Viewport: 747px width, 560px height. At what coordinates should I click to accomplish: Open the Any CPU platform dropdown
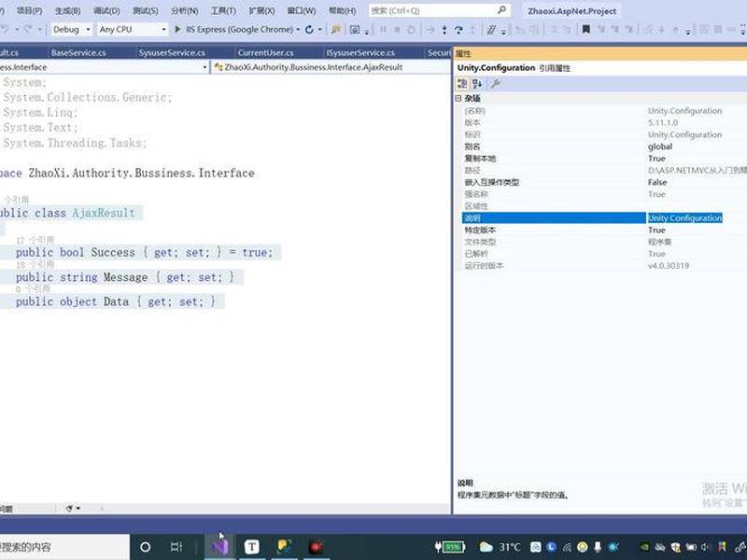point(133,30)
